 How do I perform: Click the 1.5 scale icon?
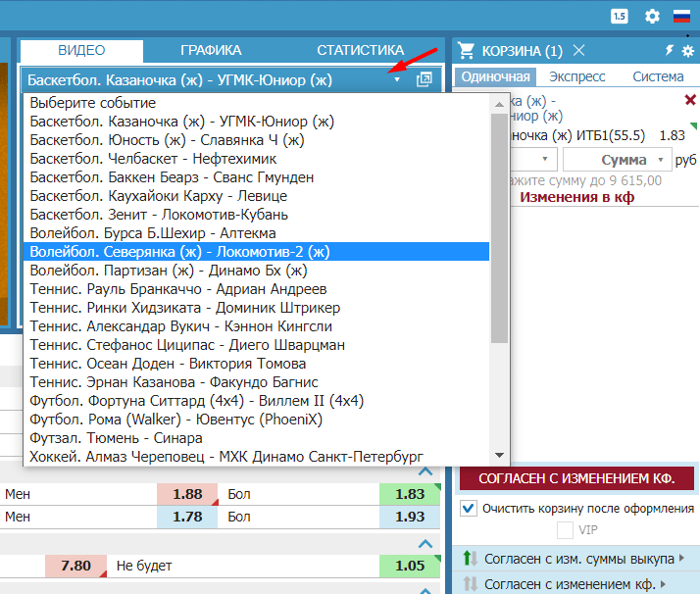click(x=620, y=17)
